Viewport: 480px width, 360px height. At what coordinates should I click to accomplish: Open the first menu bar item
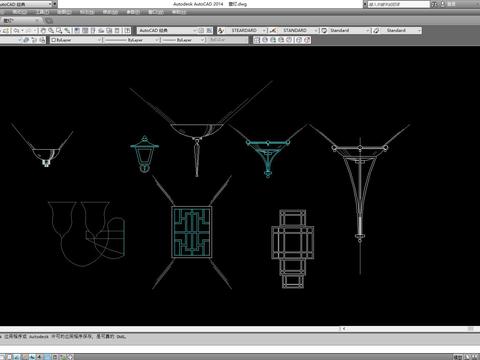pos(19,12)
